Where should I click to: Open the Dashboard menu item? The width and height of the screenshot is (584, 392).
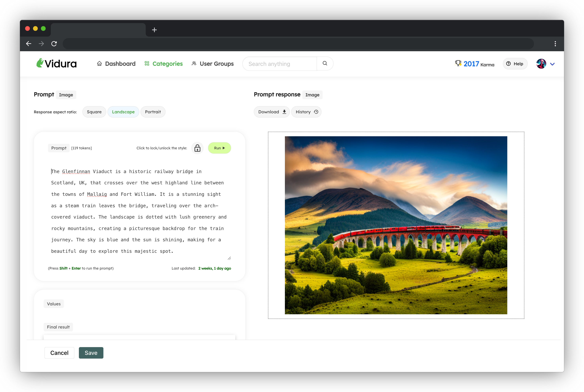[x=116, y=64]
